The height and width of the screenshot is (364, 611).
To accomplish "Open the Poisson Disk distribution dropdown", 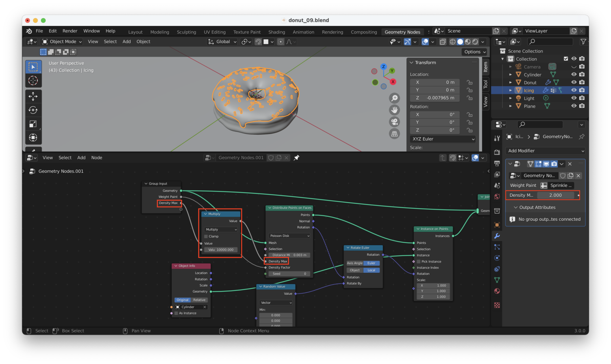I will (289, 236).
